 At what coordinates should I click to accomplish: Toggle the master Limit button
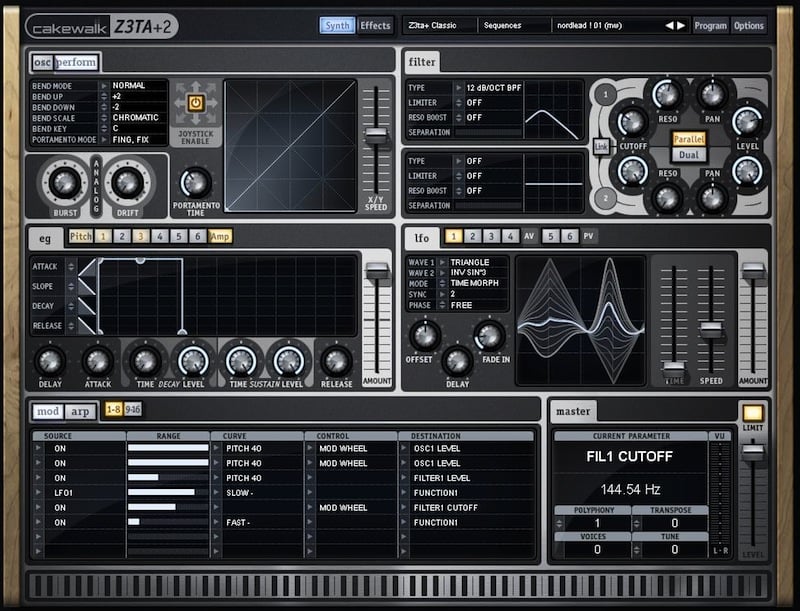coord(753,413)
